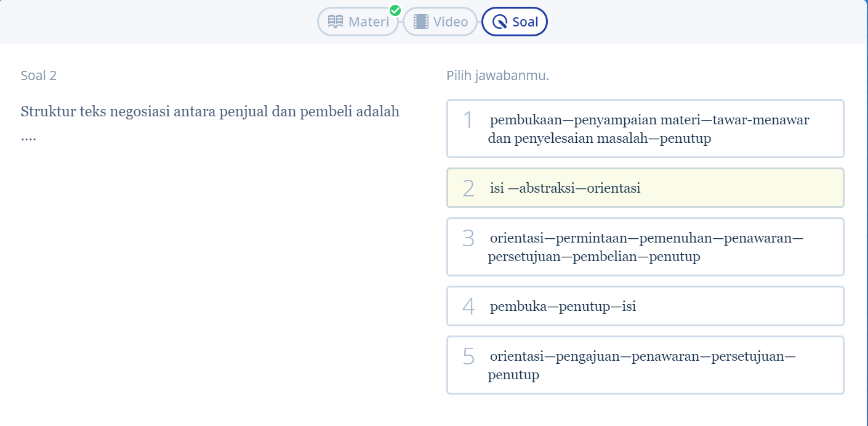Switch to the Video tab label
This screenshot has width=868, height=426.
pyautogui.click(x=451, y=22)
